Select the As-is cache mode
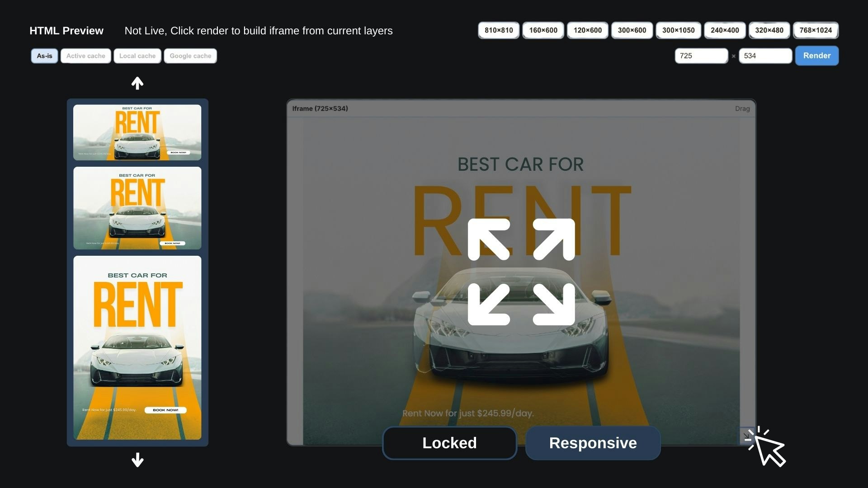Image resolution: width=868 pixels, height=488 pixels. click(44, 56)
